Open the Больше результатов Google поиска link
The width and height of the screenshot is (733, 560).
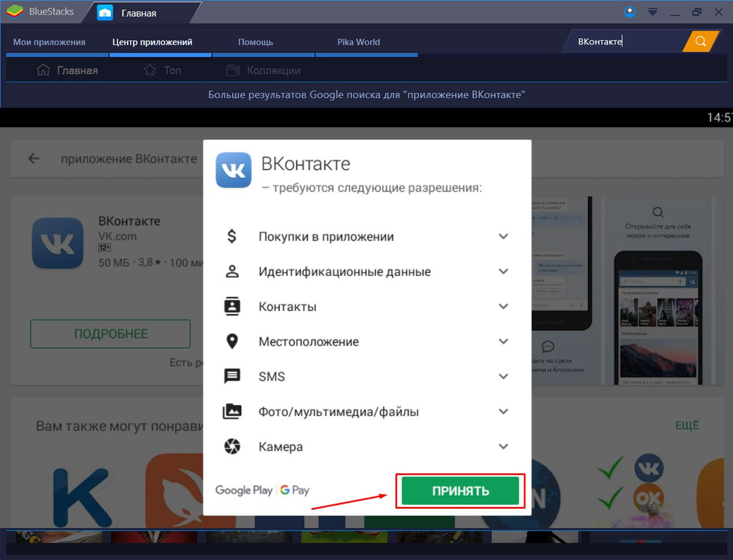[x=366, y=95]
